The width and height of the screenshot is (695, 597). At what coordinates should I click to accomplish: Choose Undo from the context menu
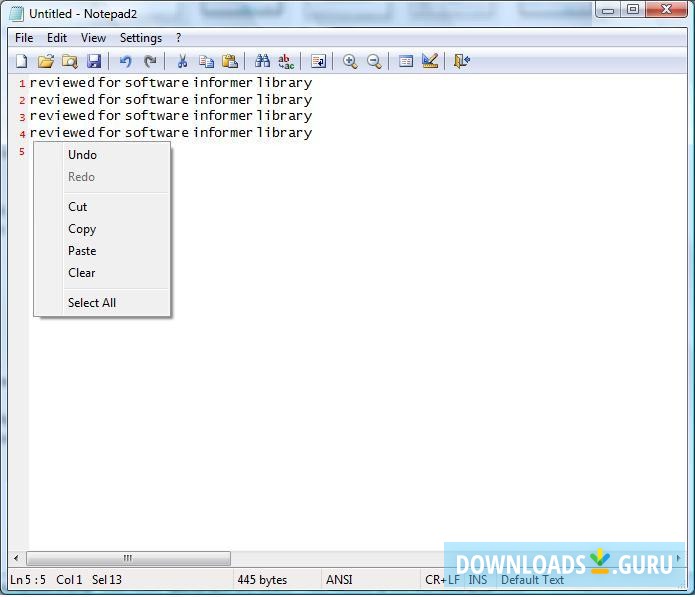tap(102, 155)
